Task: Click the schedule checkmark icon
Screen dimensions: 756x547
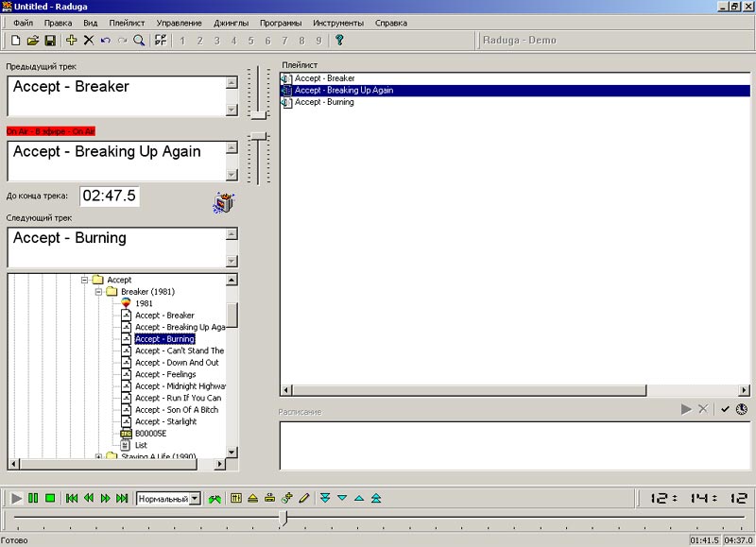Action: click(725, 409)
